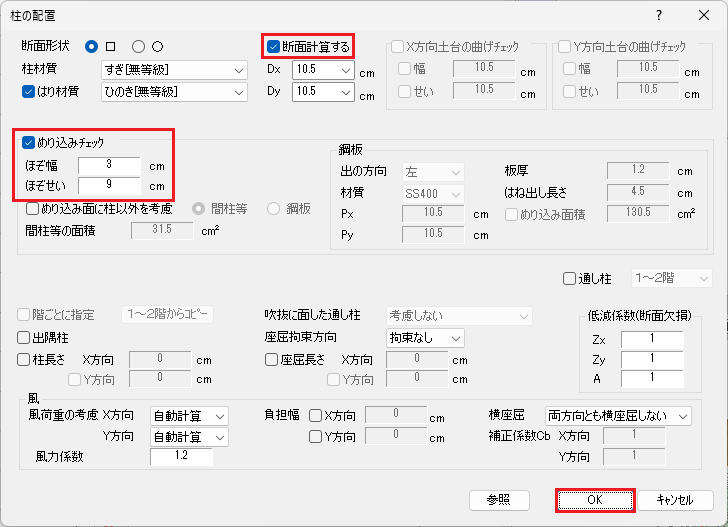Click the 風力係数 input field
This screenshot has width=728, height=527.
tap(181, 457)
